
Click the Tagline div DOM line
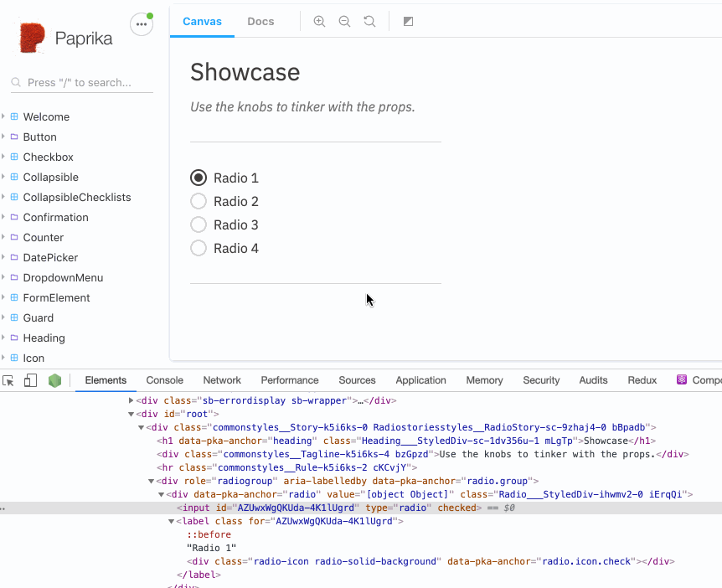[x=423, y=455]
